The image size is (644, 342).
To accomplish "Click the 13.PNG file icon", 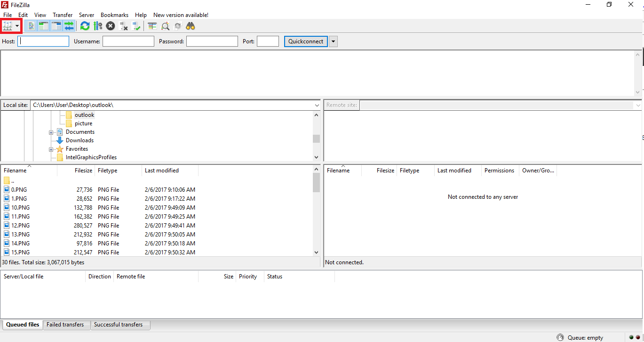I will [7, 234].
